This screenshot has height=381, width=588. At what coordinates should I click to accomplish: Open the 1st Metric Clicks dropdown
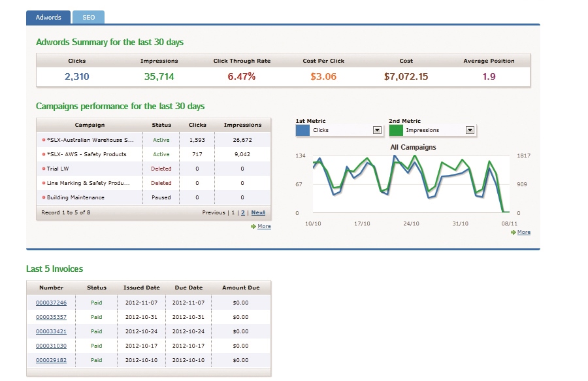377,130
